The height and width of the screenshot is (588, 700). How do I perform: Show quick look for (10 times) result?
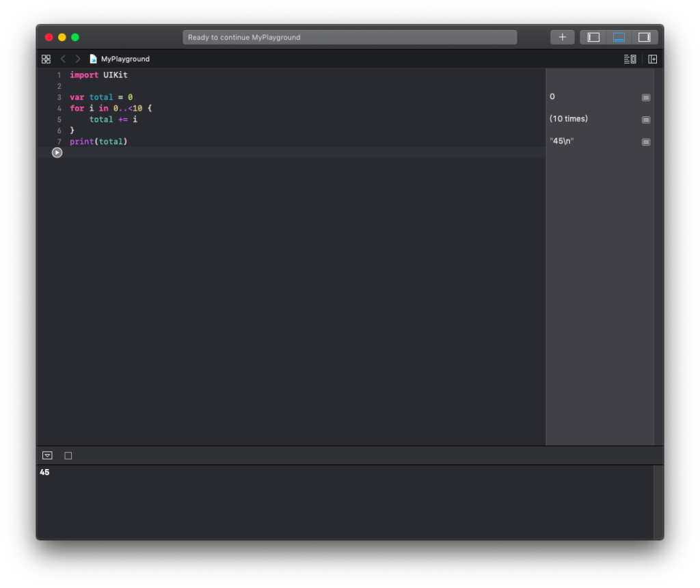(x=645, y=120)
